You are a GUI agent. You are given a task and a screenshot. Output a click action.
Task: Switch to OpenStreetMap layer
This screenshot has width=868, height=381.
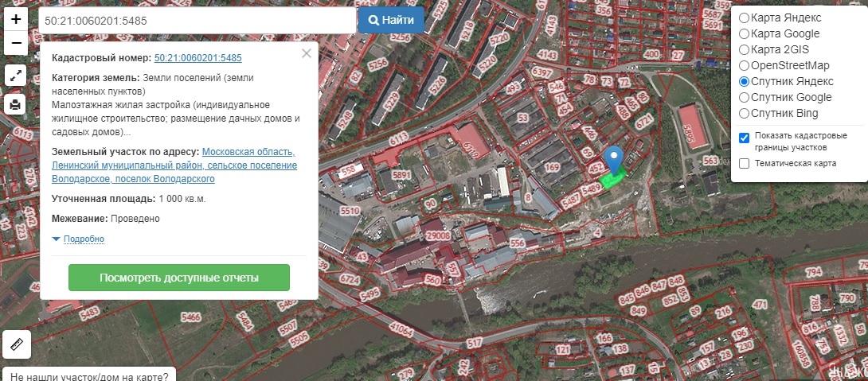click(744, 65)
